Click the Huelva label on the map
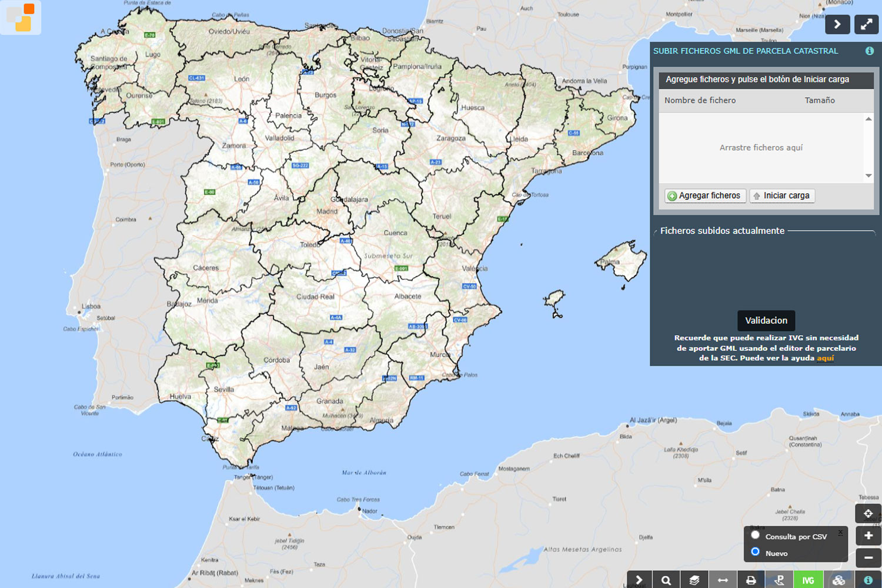882x588 pixels. point(180,396)
